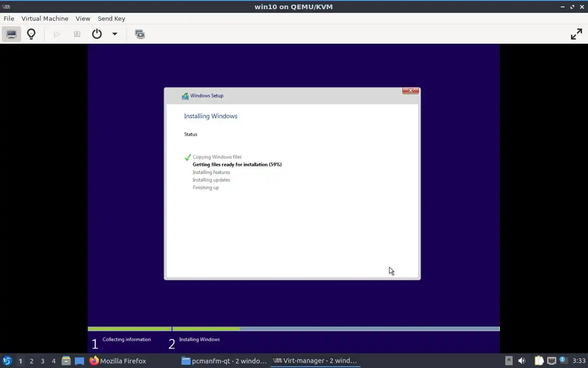Click the Collecting information progress bar
This screenshot has width=588, height=368.
[130, 329]
